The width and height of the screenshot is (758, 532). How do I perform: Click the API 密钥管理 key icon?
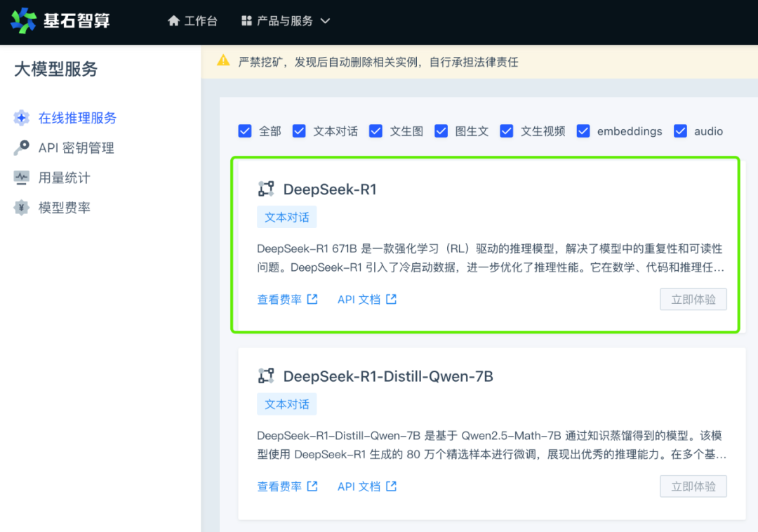click(x=22, y=147)
